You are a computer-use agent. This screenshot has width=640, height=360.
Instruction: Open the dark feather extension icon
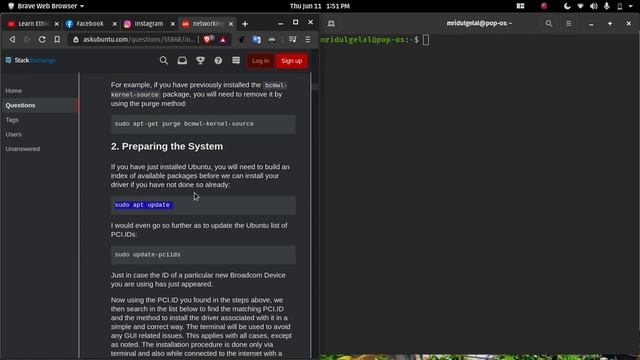tap(242, 40)
